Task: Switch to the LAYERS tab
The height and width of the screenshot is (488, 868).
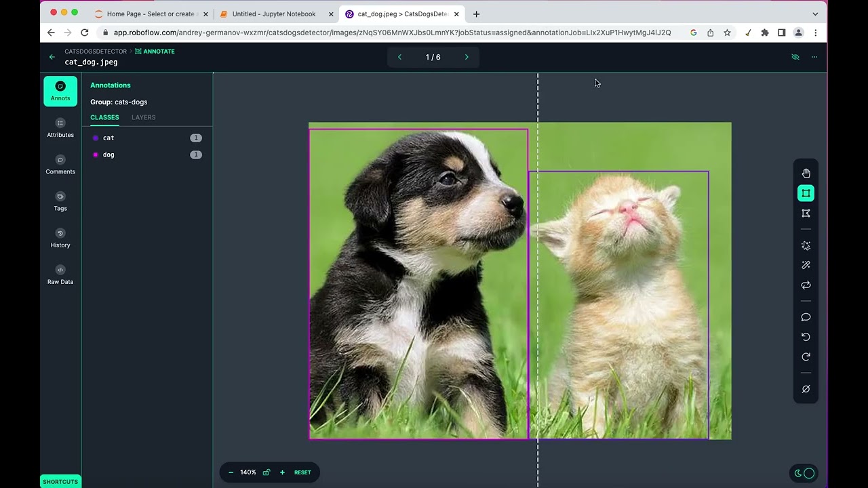Action: click(x=143, y=117)
